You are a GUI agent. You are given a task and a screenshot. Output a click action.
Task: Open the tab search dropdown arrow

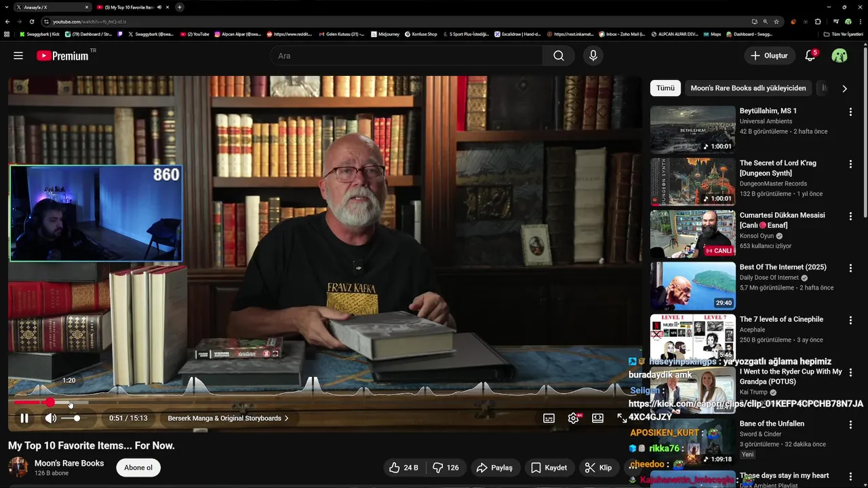click(x=7, y=7)
